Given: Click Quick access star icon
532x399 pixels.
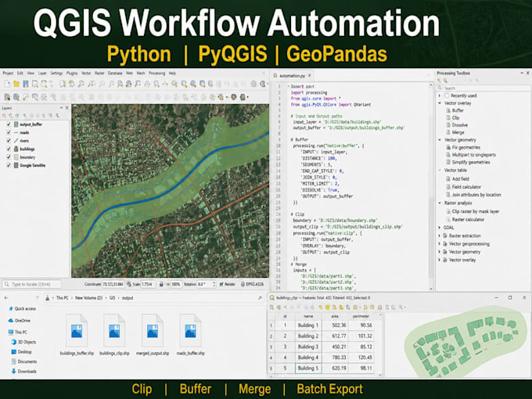Looking at the screenshot, I should coord(11,309).
